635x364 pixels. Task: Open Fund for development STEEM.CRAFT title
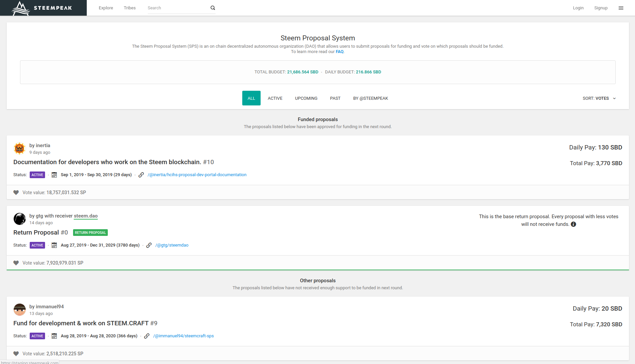[x=85, y=323]
